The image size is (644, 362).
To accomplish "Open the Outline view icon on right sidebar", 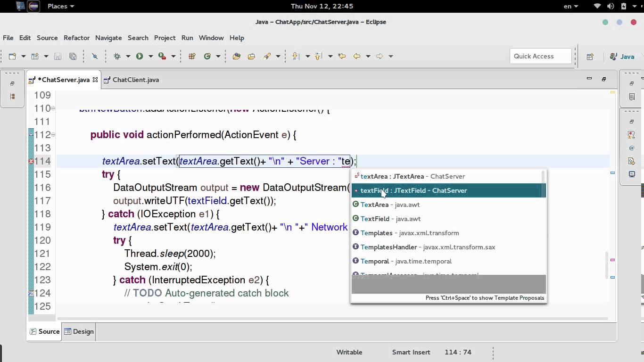I will click(631, 97).
